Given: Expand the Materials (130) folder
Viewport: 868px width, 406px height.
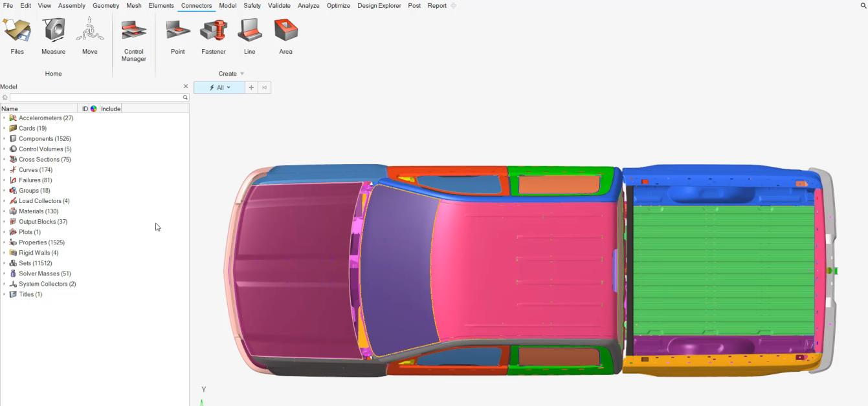Looking at the screenshot, I should 5,211.
